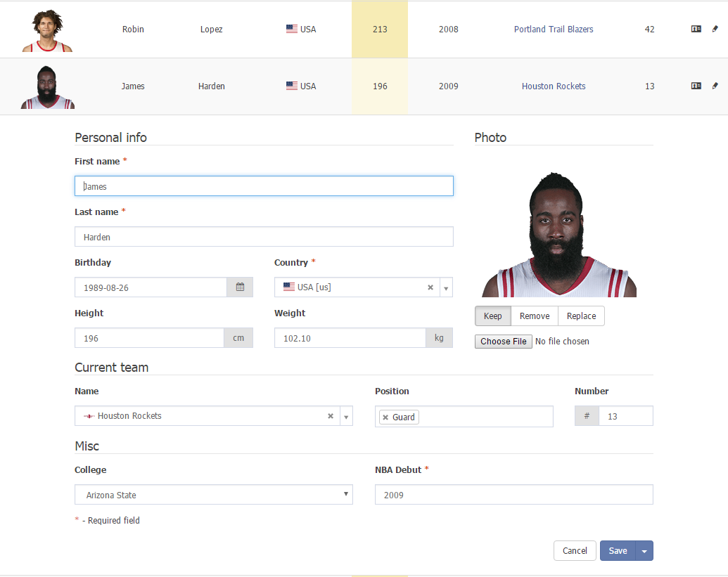Viewport: 728px width, 577px height.
Task: Clear the selected USA country with X
Action: (430, 287)
